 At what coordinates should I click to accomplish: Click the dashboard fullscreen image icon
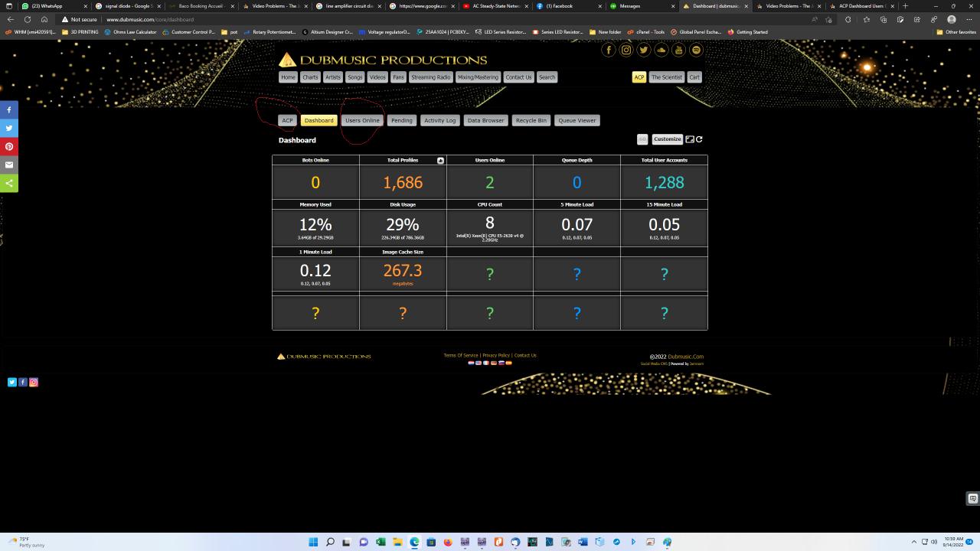coord(690,139)
